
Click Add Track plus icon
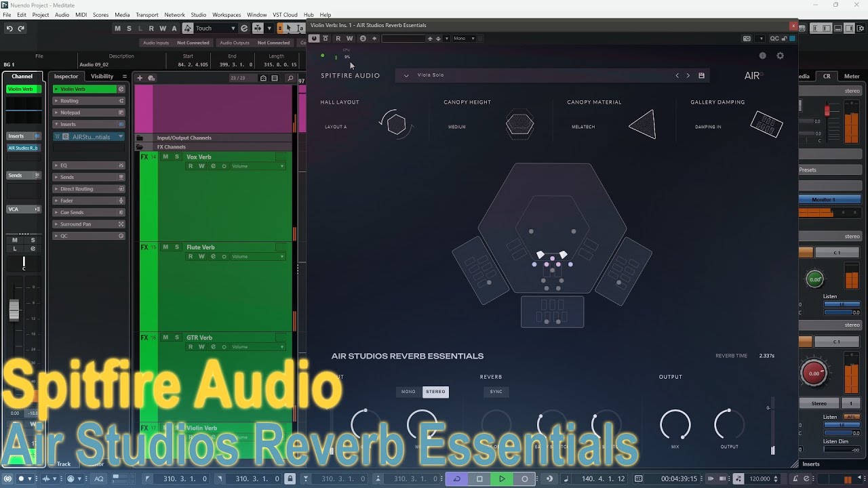(140, 78)
